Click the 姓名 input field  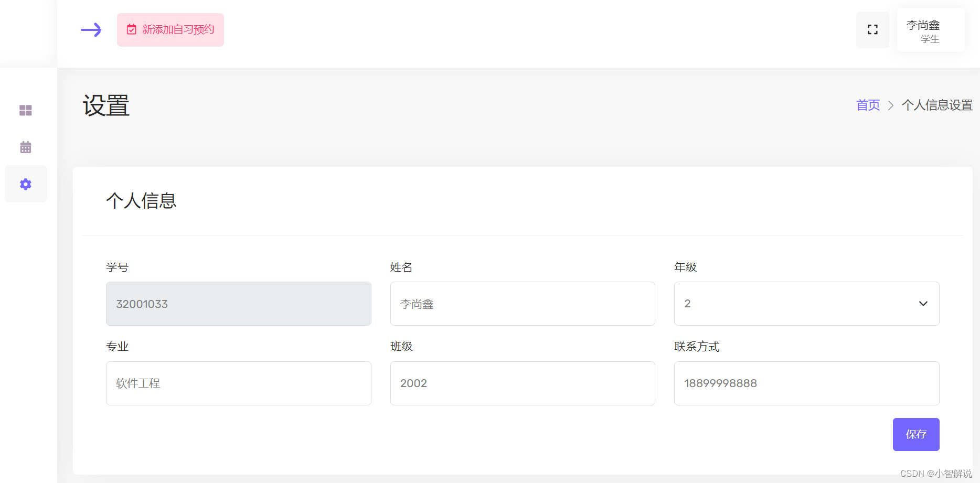523,304
